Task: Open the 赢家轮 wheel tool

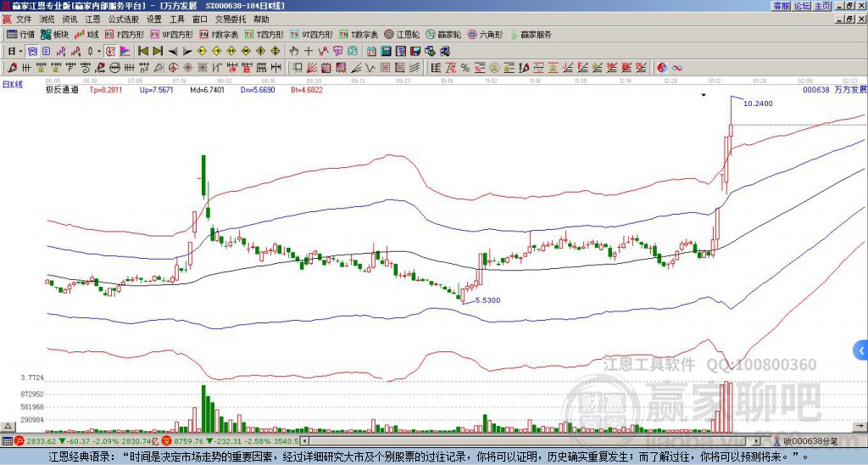Action: 443,34
